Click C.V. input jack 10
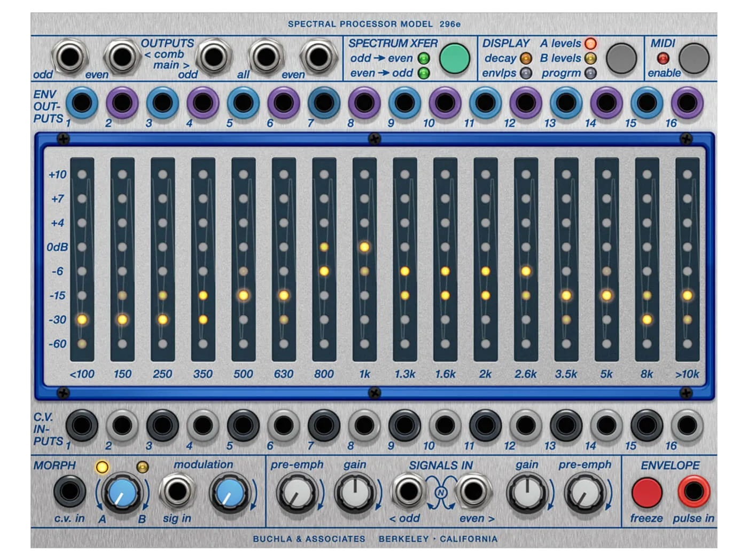The height and width of the screenshot is (560, 748). pos(445,425)
